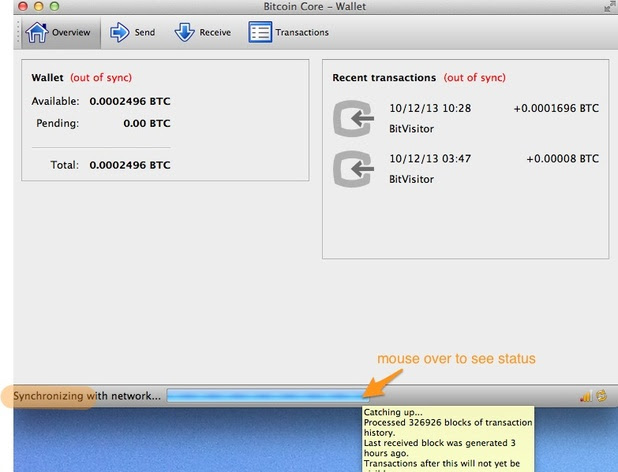Open the Send tab

coord(132,32)
